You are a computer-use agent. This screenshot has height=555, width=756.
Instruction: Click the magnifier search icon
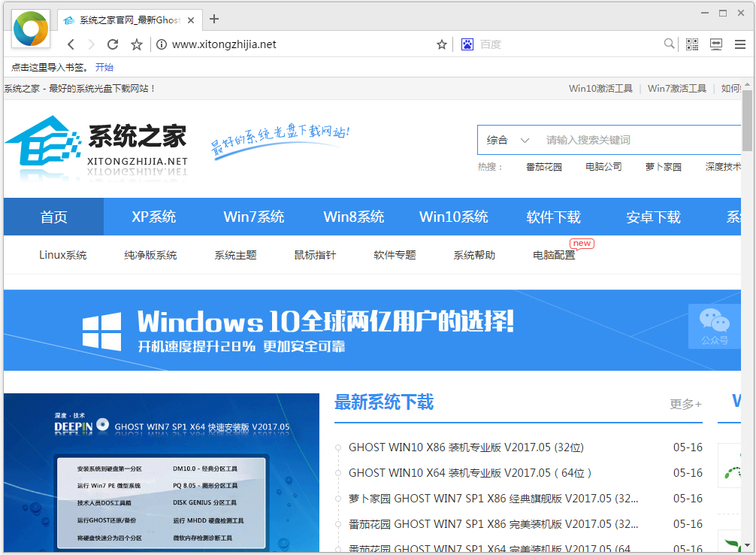pos(668,44)
